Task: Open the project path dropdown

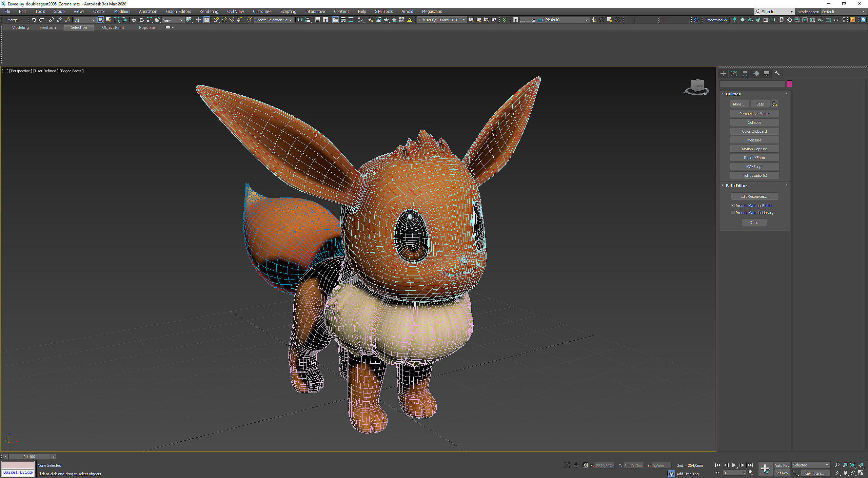Action: click(442, 20)
